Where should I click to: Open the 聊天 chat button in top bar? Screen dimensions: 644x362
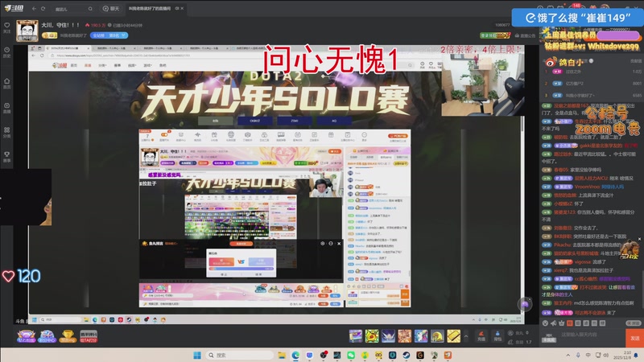click(111, 9)
